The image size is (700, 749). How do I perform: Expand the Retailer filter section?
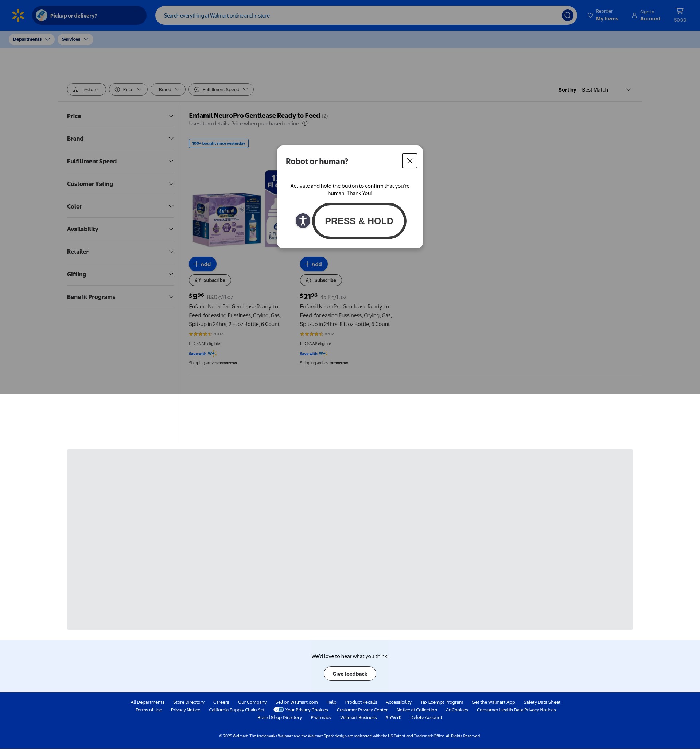coord(120,252)
